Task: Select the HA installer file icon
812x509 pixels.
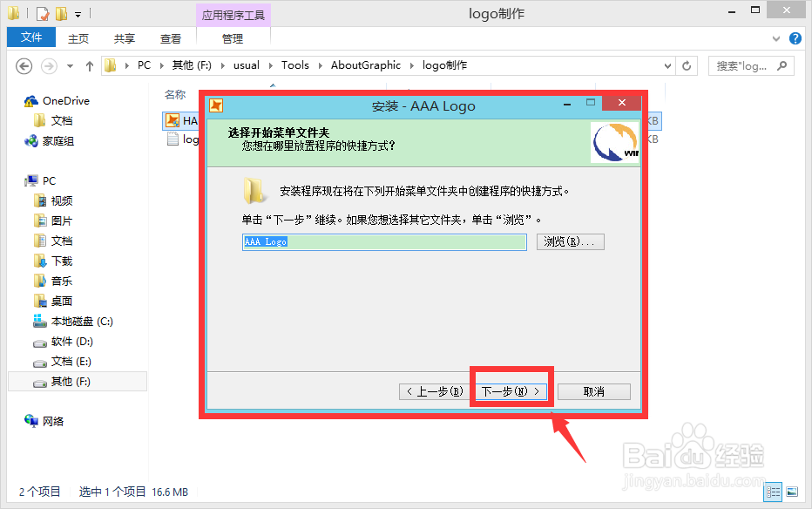Action: (172, 120)
